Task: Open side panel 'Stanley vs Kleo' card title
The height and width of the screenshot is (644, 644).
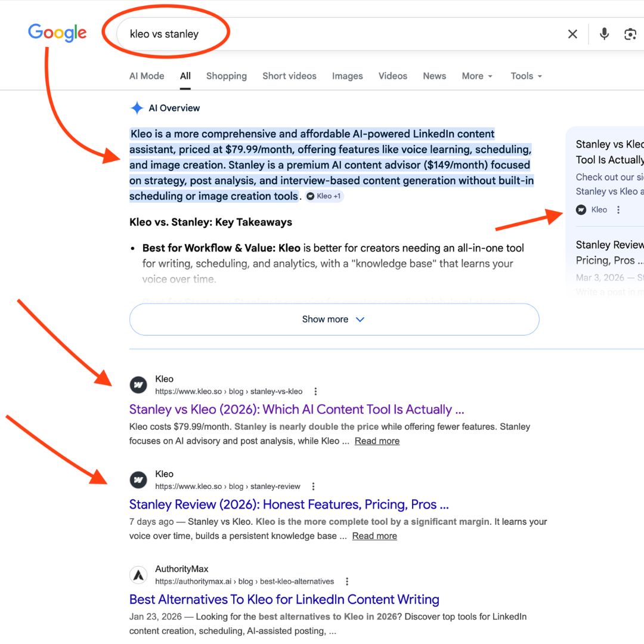Action: (x=609, y=152)
